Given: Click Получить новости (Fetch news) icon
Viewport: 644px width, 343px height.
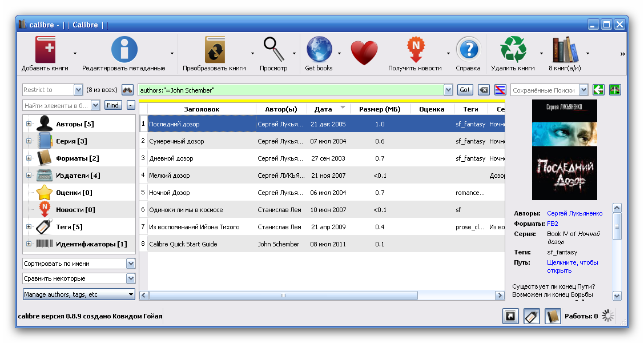Looking at the screenshot, I should 415,49.
